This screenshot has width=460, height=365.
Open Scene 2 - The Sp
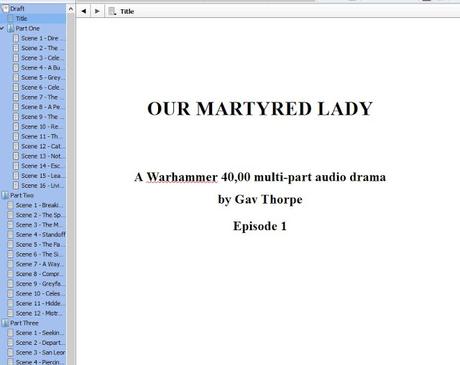(40, 215)
